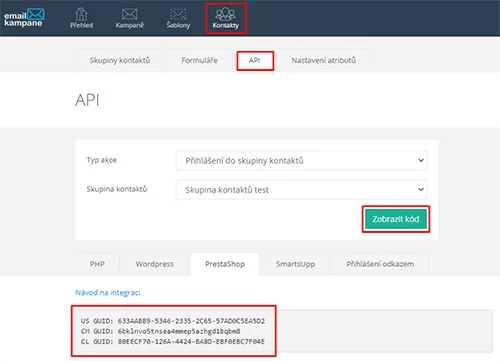Select the Wordpress code tab
The image size is (500, 361).
click(154, 264)
